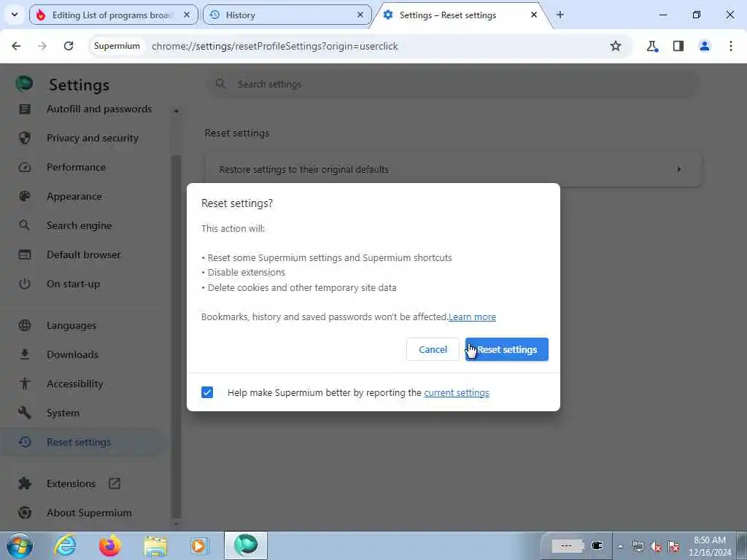Launch Firefox from the taskbar
Viewport: 747px width, 560px height.
pos(110,545)
